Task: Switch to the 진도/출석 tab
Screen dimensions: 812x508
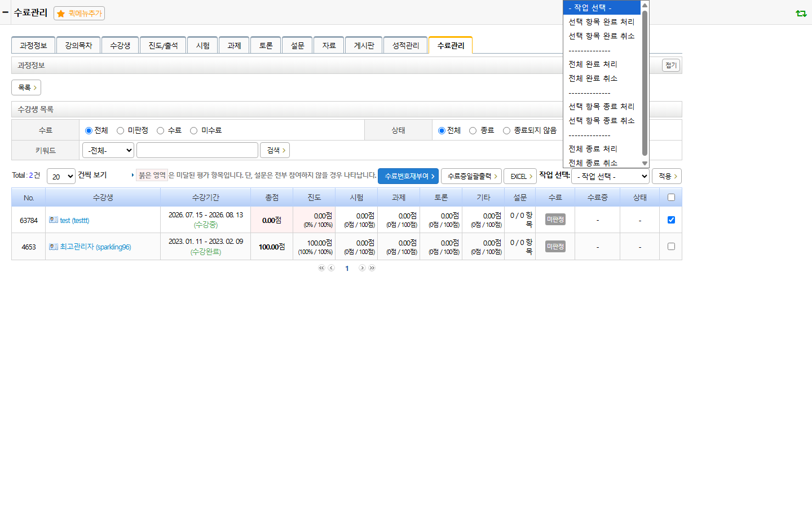Action: point(163,45)
